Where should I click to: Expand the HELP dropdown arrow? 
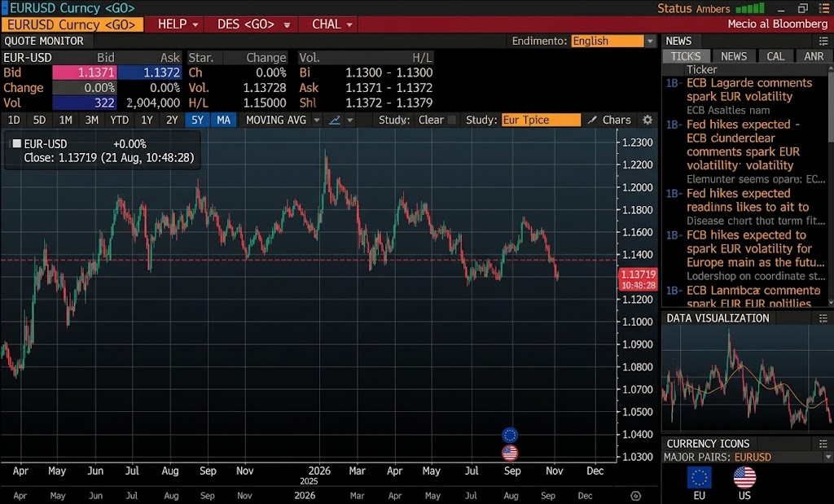[195, 25]
